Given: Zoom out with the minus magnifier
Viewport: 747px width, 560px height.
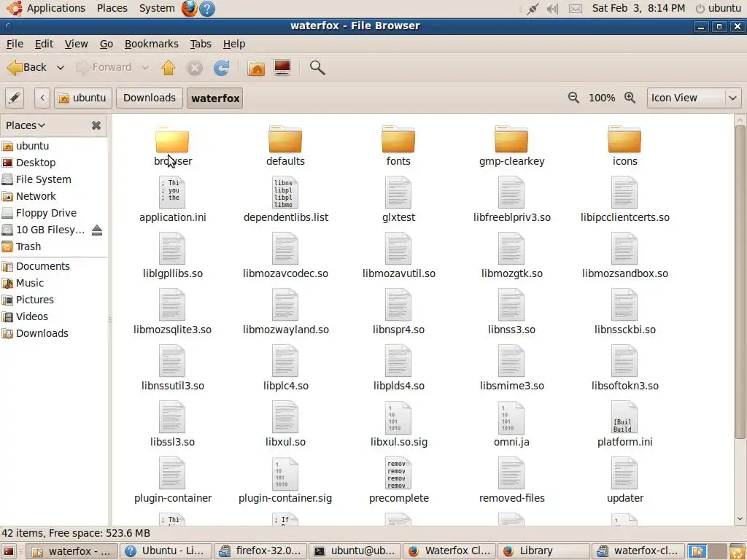Looking at the screenshot, I should [x=573, y=98].
